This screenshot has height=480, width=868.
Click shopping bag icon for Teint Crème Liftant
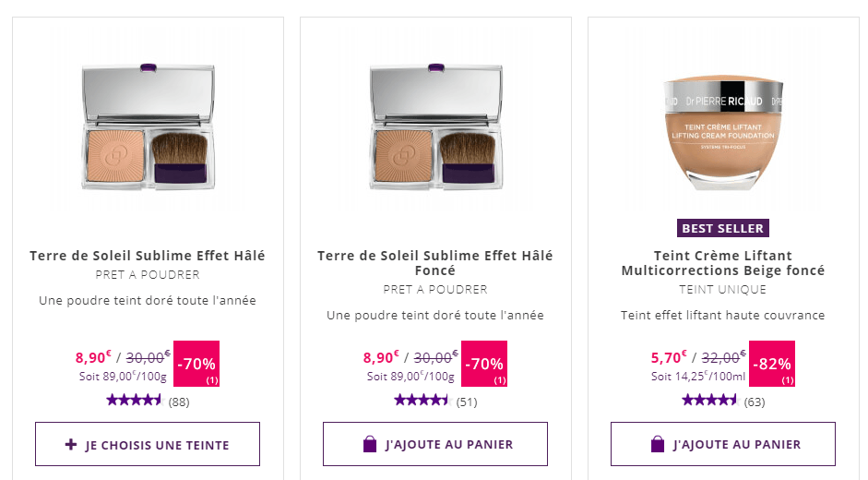[658, 445]
